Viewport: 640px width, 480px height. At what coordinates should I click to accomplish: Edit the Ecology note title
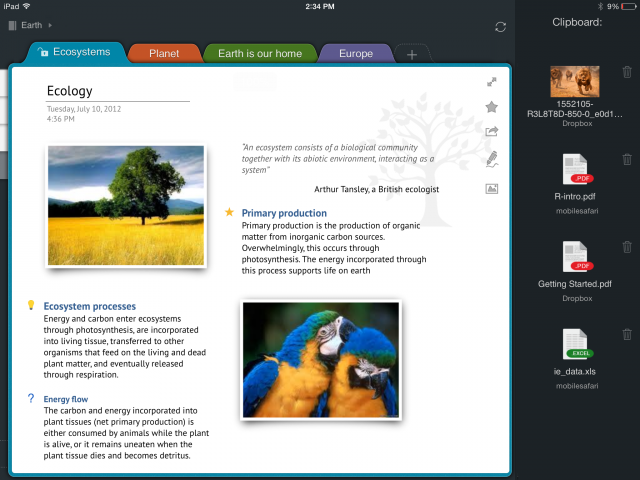point(70,91)
